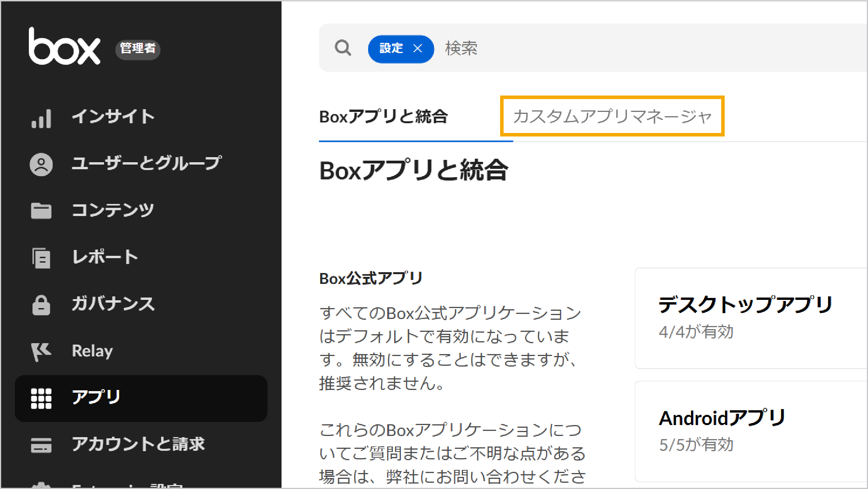Click the Box logo in the sidebar
Viewport: 868px width, 489px height.
[x=64, y=46]
